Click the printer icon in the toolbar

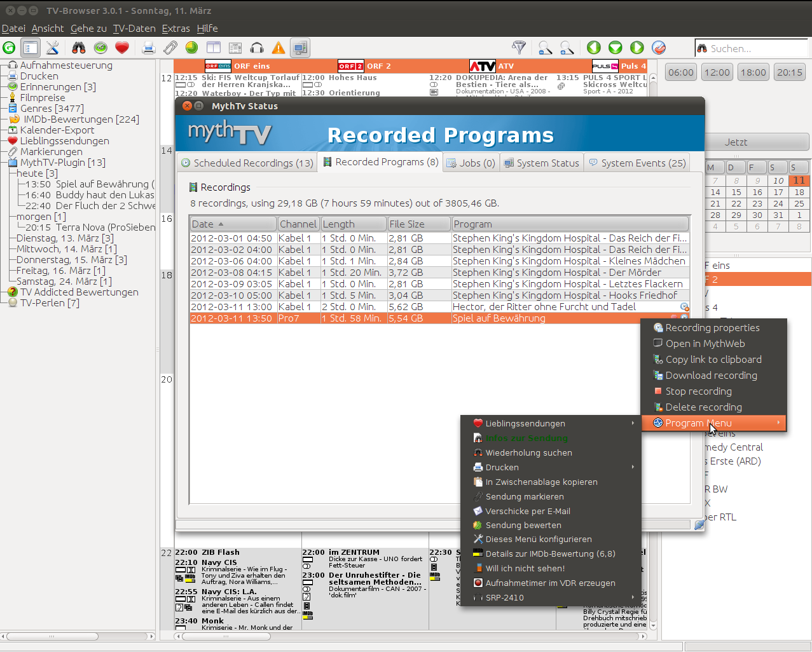(148, 48)
